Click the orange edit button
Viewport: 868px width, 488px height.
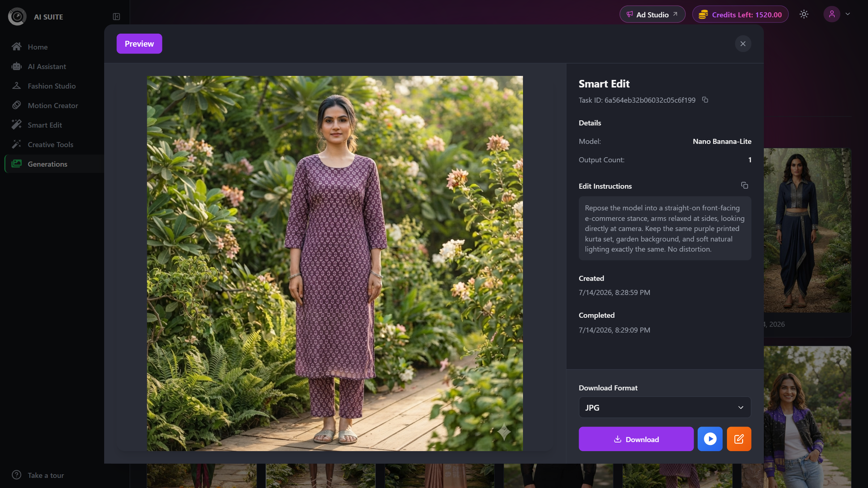pyautogui.click(x=739, y=439)
